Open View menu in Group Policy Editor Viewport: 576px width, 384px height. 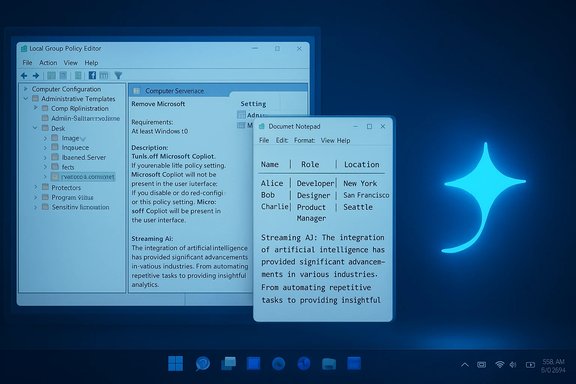coord(71,62)
